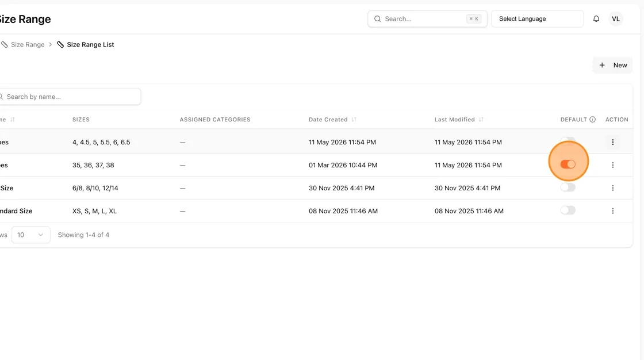This screenshot has width=644, height=360.
Task: Sort by Last Modified arrows icon
Action: (481, 120)
